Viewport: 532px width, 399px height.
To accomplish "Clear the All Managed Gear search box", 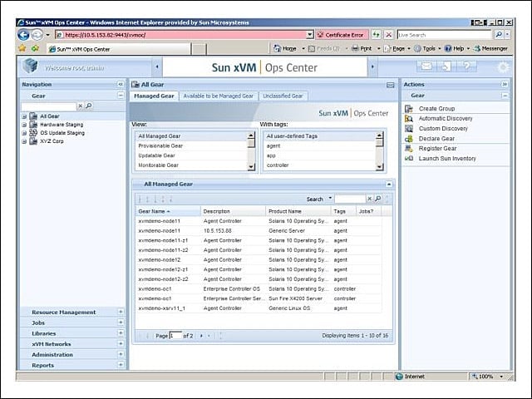I will click(x=369, y=199).
